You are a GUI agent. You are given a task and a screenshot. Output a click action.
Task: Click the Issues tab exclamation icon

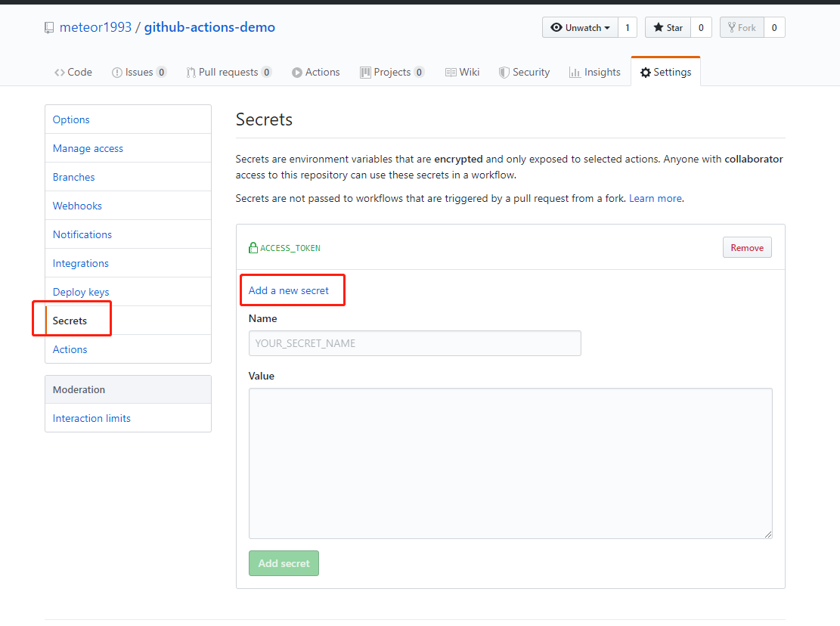(x=116, y=73)
